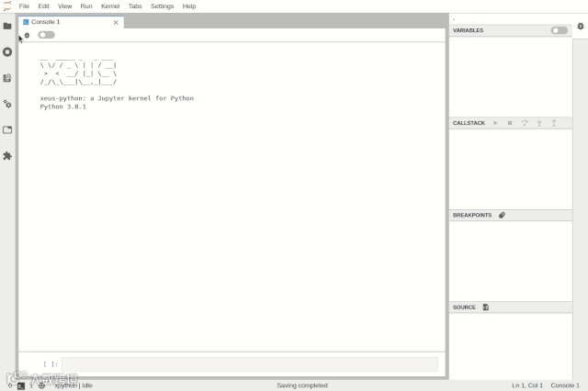
Task: Click the '[ ]:' input prompt
Action: (51, 364)
